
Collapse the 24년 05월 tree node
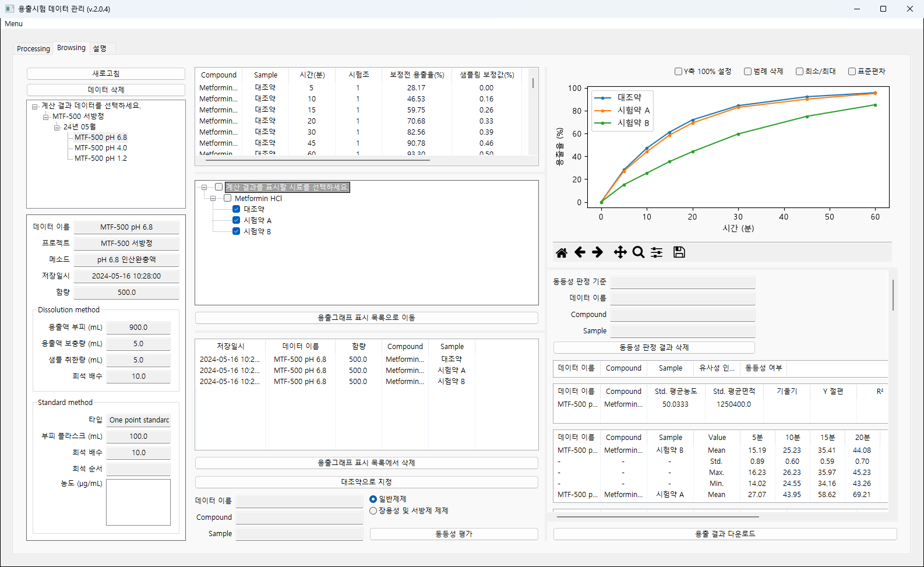[57, 127]
